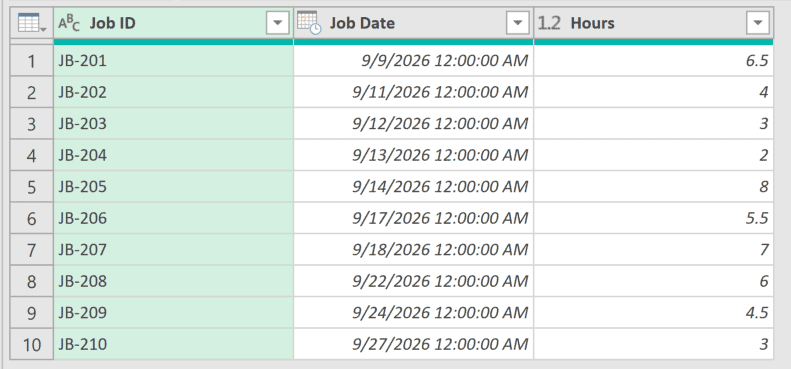Image resolution: width=791 pixels, height=369 pixels.
Task: Select the 9/14/2026 12:00:00 AM date cell
Action: tap(414, 187)
